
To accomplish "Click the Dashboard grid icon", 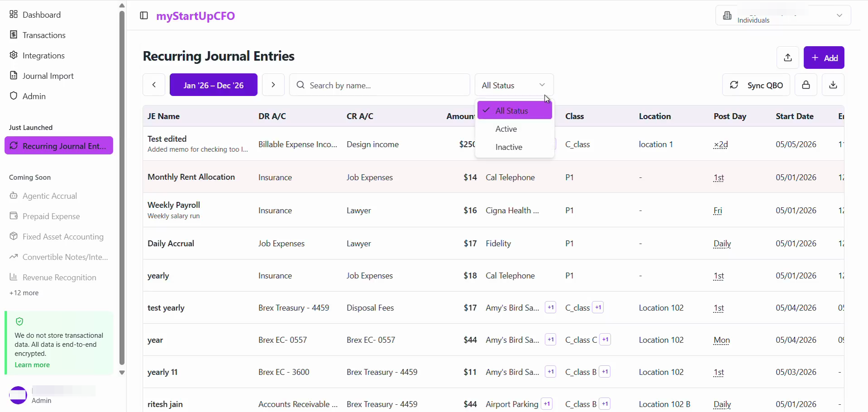I will pyautogui.click(x=14, y=14).
